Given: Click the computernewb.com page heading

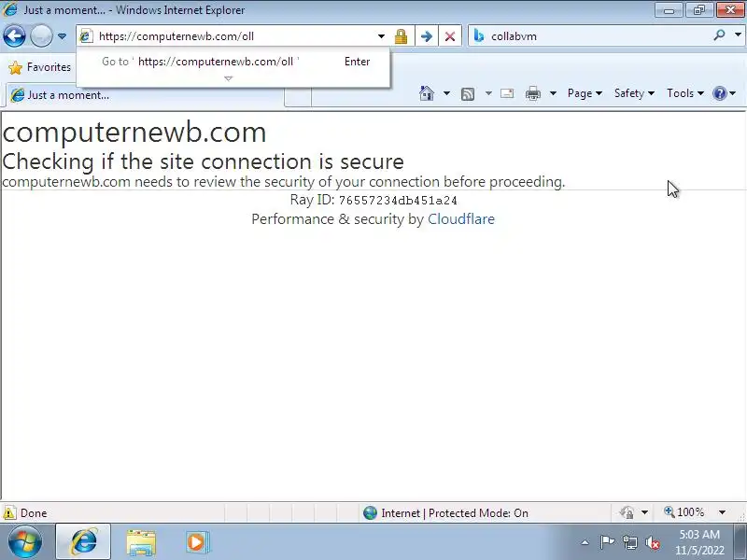Looking at the screenshot, I should click(x=134, y=132).
